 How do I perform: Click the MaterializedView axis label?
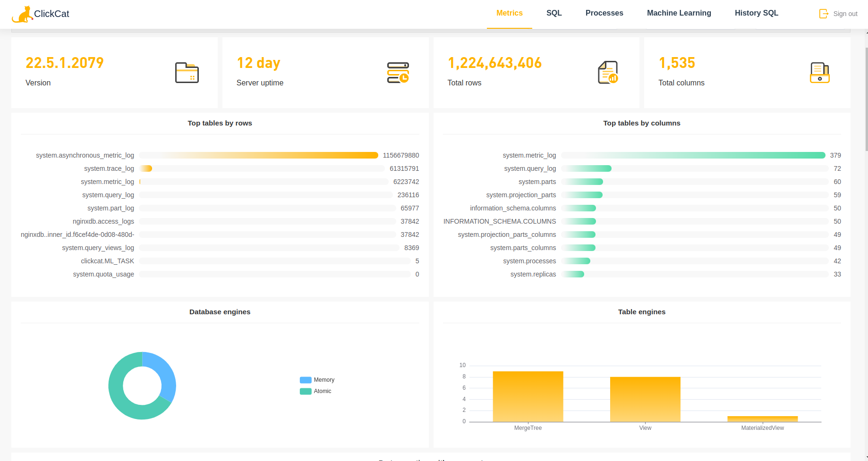[763, 428]
